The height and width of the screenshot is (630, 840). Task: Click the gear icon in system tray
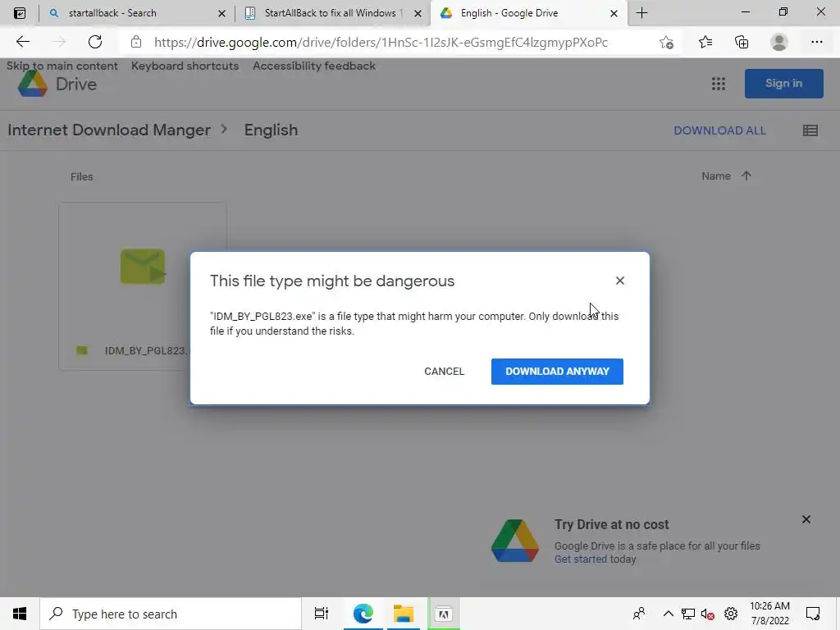coord(731,614)
